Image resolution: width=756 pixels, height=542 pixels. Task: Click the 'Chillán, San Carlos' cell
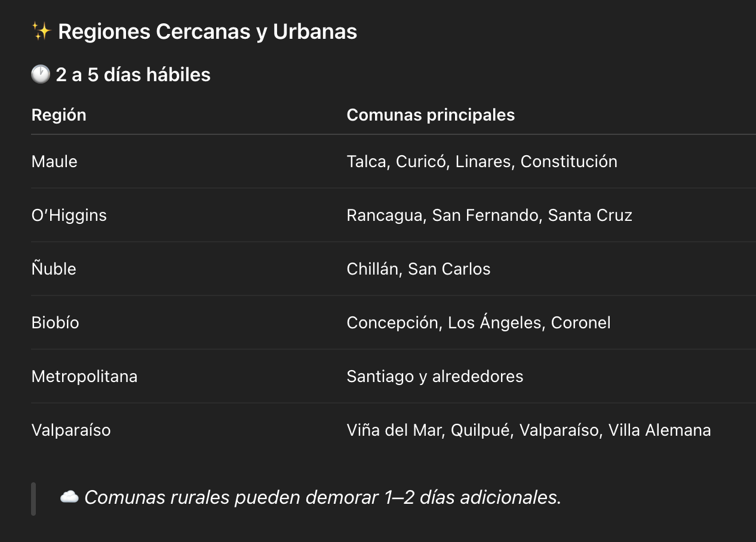[x=418, y=269]
